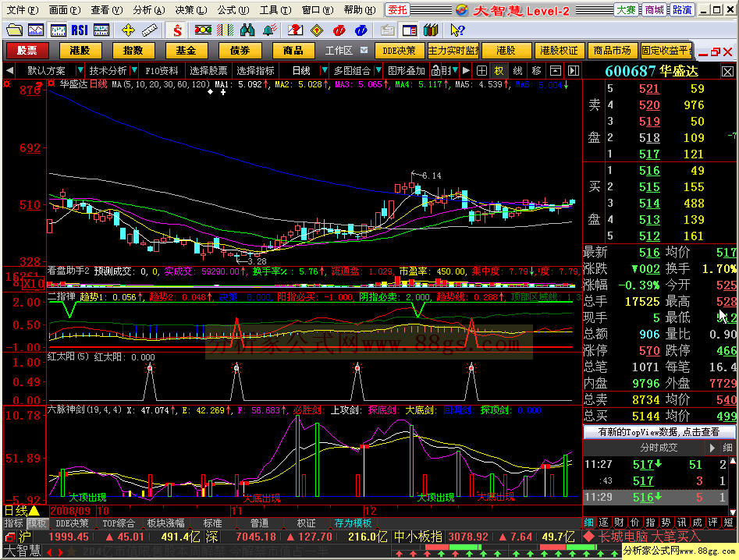Switch the bottom panel to 模板 mode
The width and height of the screenshot is (739, 560).
pyautogui.click(x=37, y=523)
